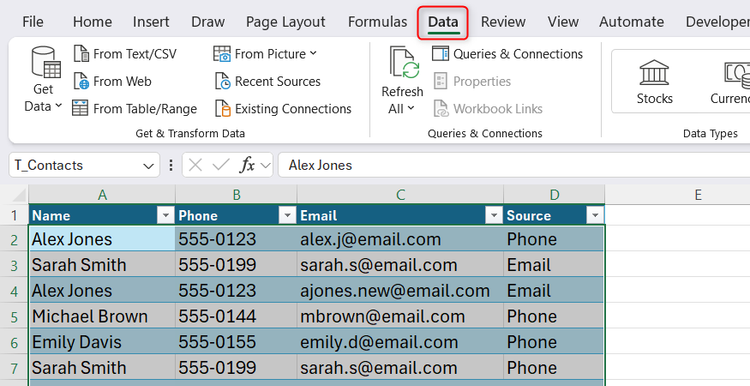Cancel the formula bar entry
This screenshot has width=750, height=386.
point(195,165)
